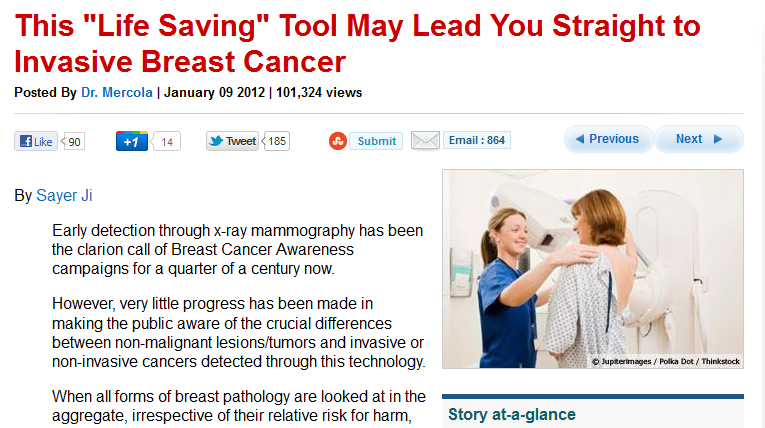Viewport: 765px width, 428px height.
Task: Click the +1 count bubble 14
Action: [x=166, y=142]
